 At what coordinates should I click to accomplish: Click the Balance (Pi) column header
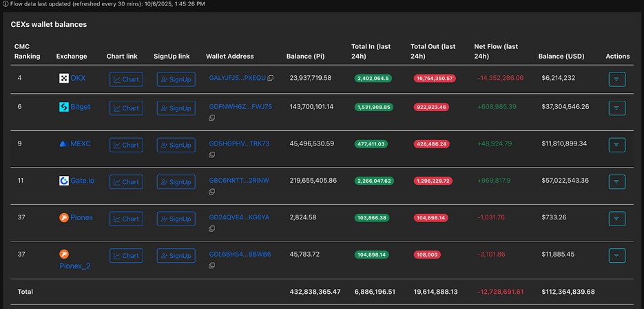pyautogui.click(x=305, y=56)
